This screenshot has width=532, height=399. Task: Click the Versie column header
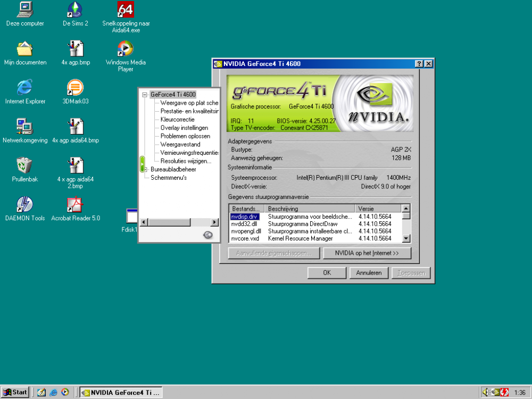(378, 209)
